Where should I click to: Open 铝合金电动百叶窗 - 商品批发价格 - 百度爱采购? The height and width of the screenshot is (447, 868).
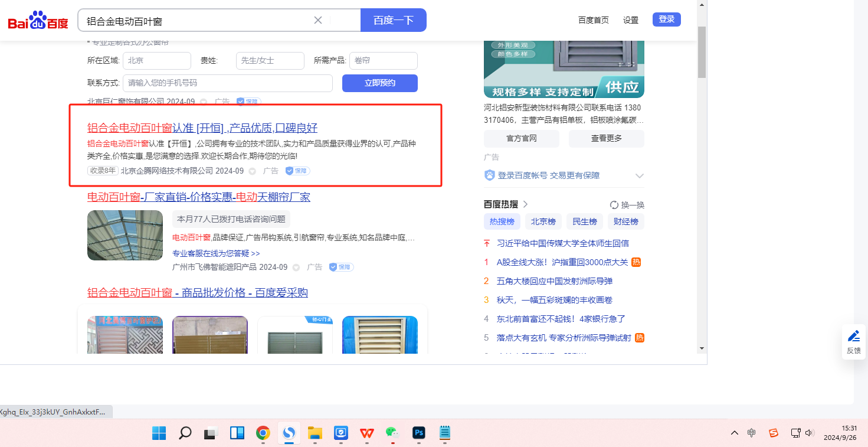click(x=198, y=293)
